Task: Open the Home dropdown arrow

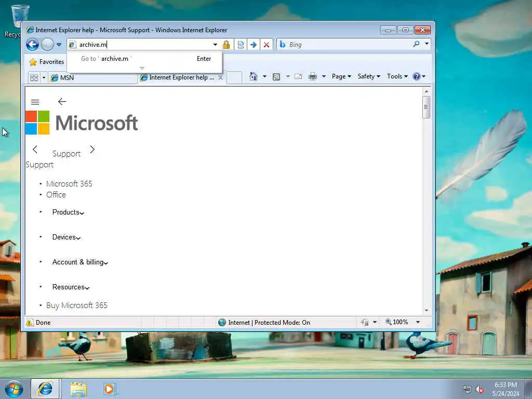Action: tap(264, 76)
